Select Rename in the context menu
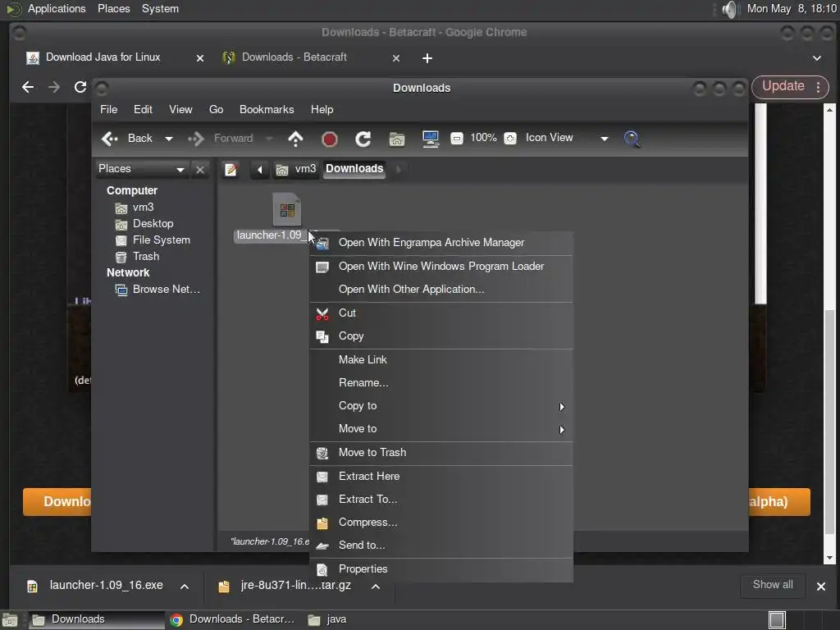This screenshot has height=630, width=840. 441,382
